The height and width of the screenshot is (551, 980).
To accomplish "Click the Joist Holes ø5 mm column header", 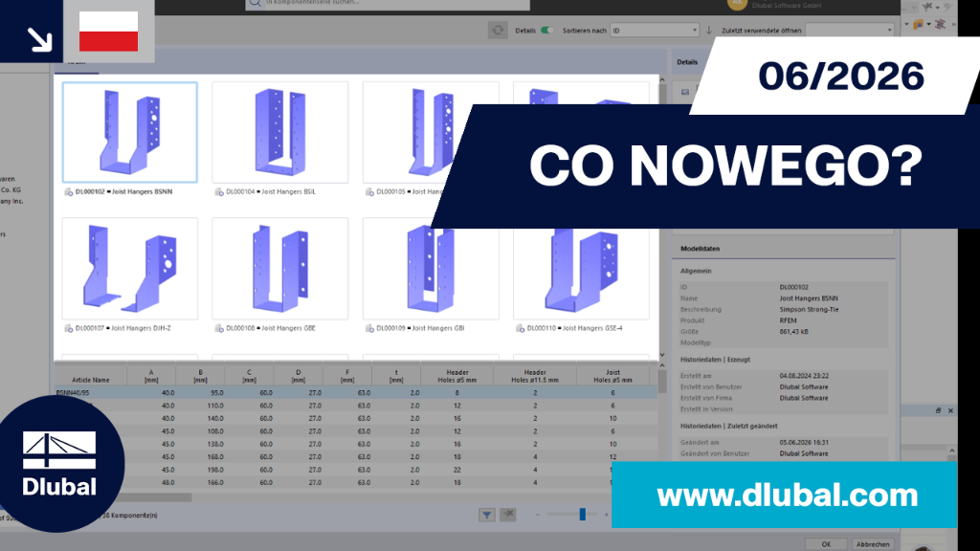I will 613,376.
